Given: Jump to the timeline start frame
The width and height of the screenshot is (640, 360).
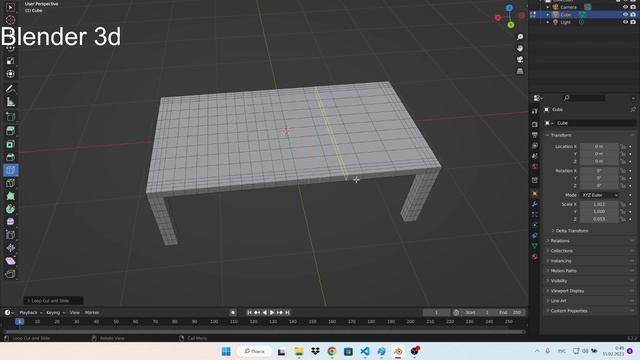Looking at the screenshot, I should [x=249, y=313].
